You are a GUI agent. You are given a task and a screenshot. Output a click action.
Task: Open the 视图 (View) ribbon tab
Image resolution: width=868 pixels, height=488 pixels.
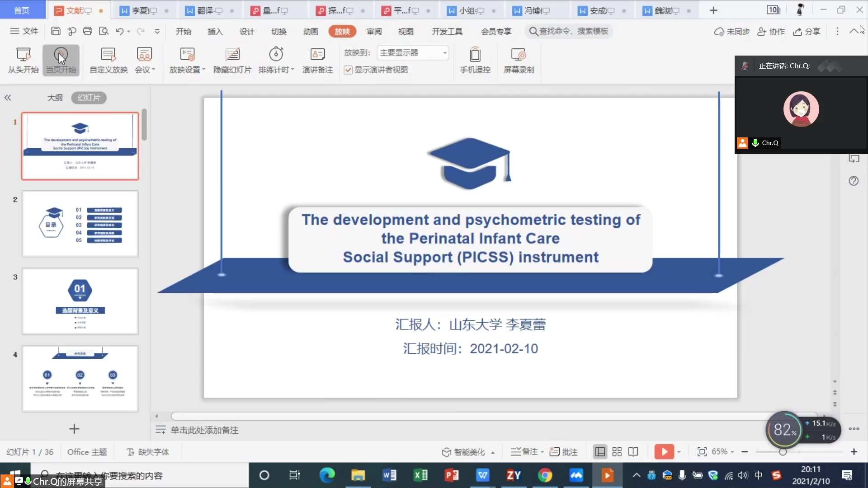406,31
